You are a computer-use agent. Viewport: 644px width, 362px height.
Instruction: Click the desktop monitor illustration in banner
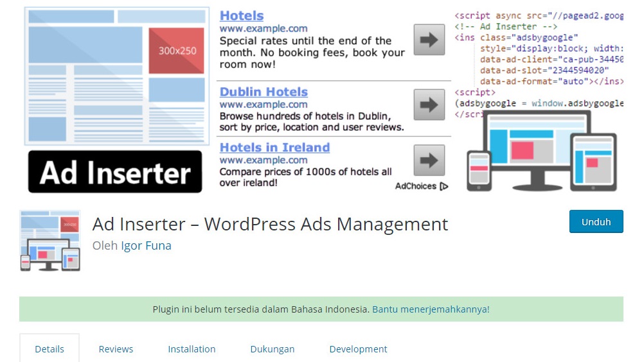point(537,150)
